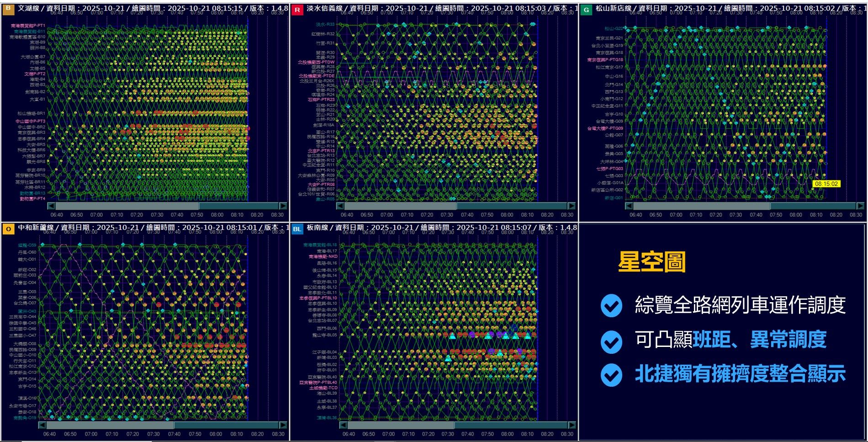The height and width of the screenshot is (442, 868).
Task: Select the 淡水-R33 station label
Action: [x=325, y=25]
